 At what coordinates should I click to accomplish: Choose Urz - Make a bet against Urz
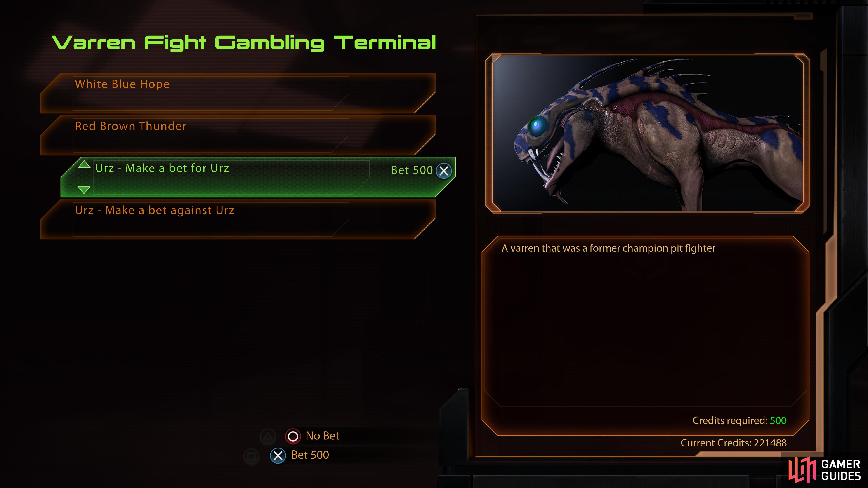pyautogui.click(x=238, y=219)
